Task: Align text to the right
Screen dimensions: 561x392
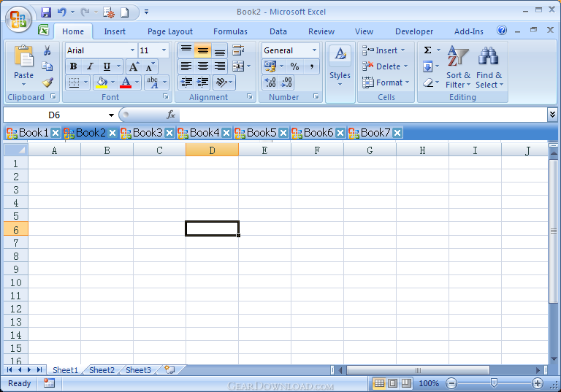Action: 220,66
